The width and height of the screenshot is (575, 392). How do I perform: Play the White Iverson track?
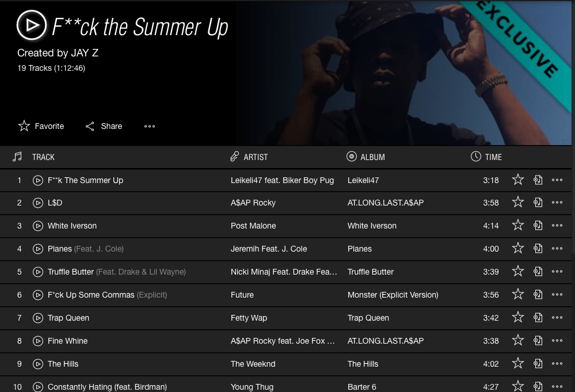click(38, 226)
